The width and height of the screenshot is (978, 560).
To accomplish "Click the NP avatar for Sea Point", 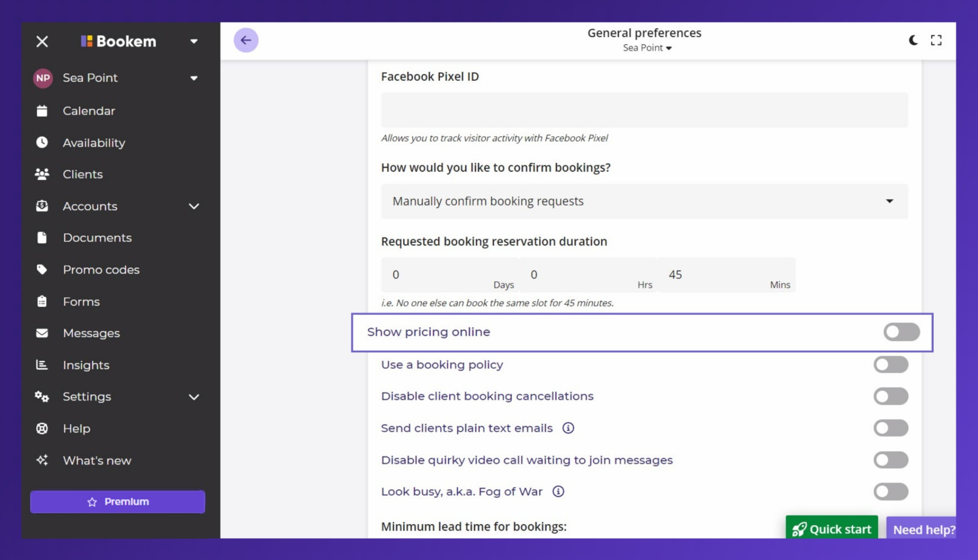I will tap(43, 78).
